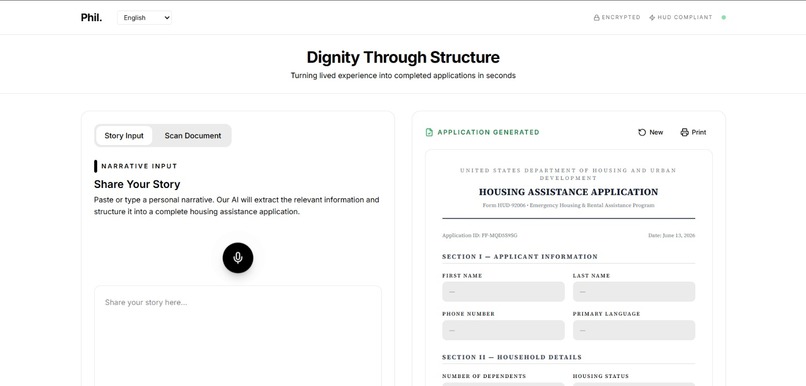Click the New refresh arrow icon
The width and height of the screenshot is (806, 386).
pyautogui.click(x=642, y=133)
